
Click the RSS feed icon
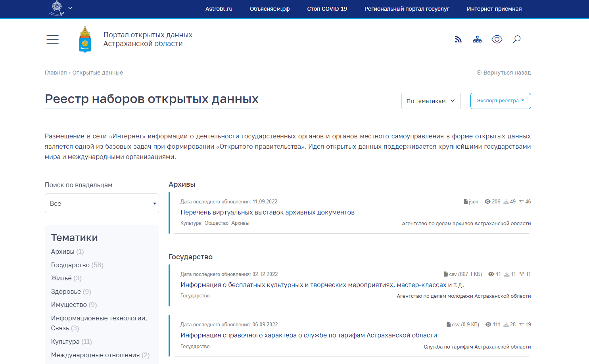pos(458,39)
